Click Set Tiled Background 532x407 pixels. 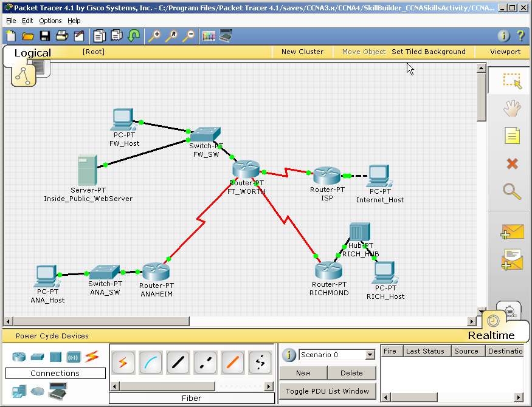click(429, 52)
